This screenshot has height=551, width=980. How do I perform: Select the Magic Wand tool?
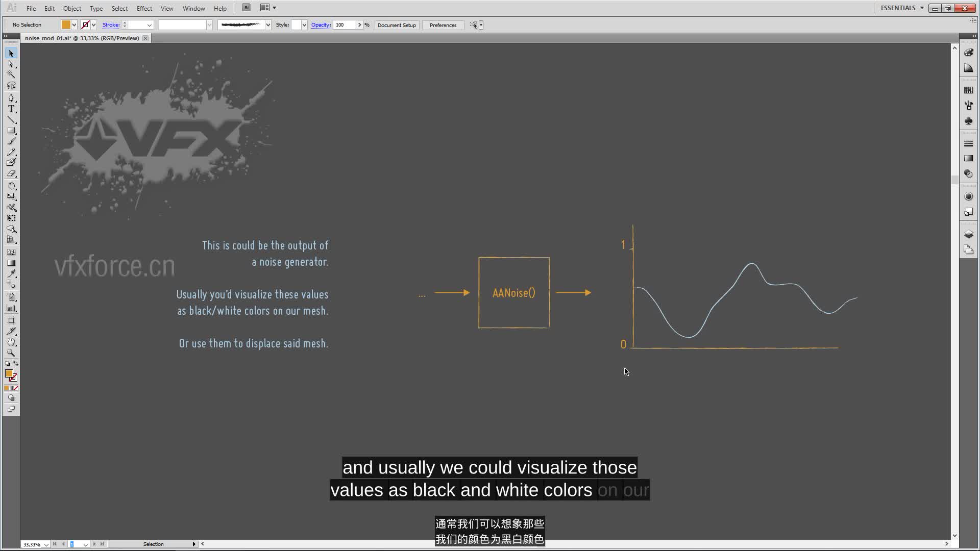(11, 74)
